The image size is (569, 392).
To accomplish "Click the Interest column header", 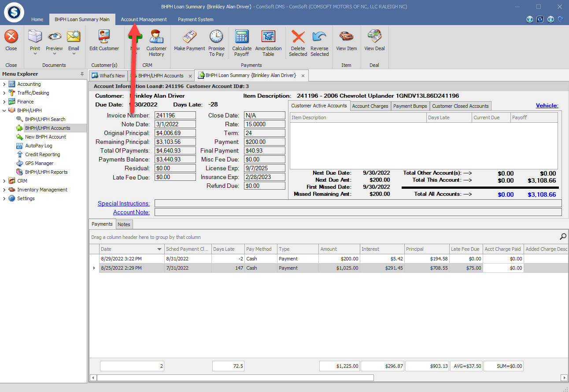I will (x=382, y=249).
